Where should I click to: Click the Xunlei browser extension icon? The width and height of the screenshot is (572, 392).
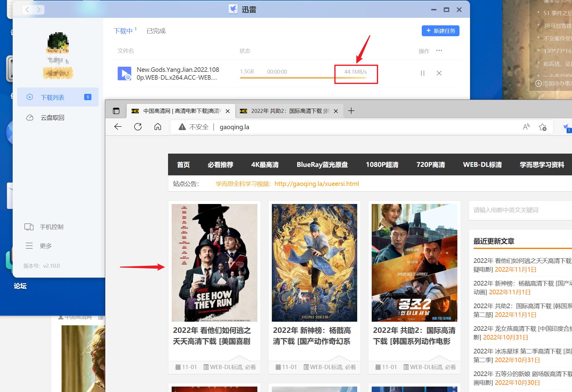566,127
